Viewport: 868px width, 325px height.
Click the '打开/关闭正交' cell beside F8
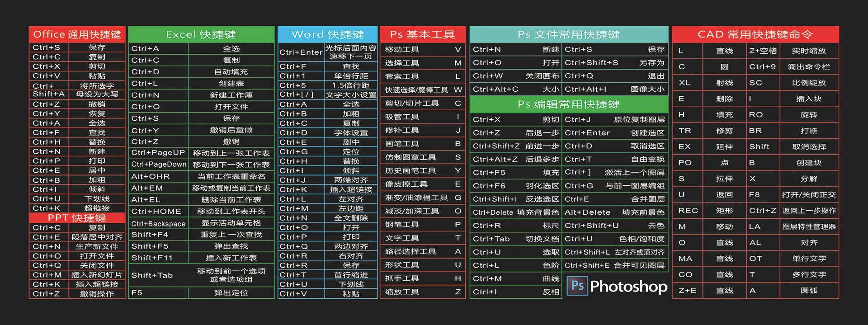[809, 195]
